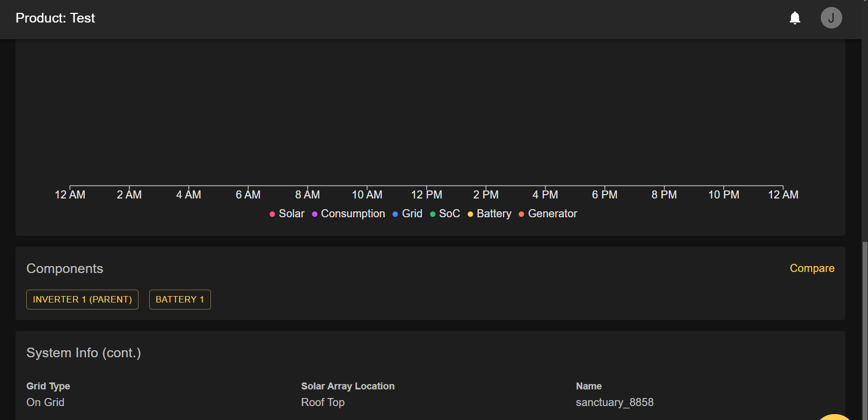The width and height of the screenshot is (868, 420).
Task: Select the INVERTER 1 (PARENT) component
Action: click(x=82, y=299)
